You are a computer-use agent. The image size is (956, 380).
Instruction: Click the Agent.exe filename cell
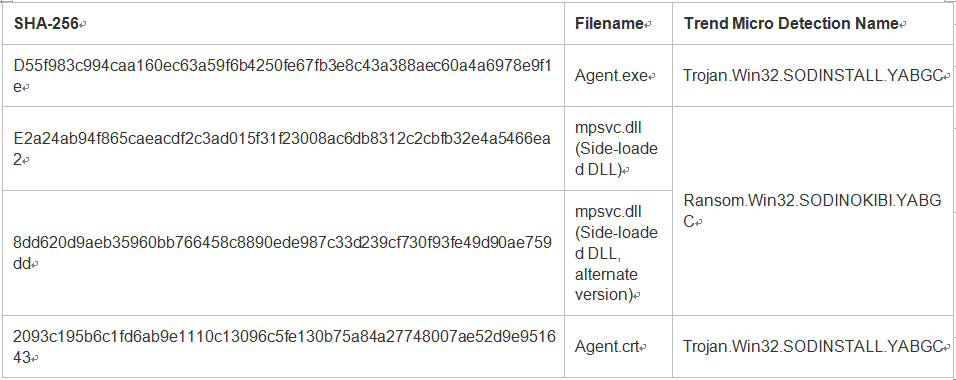618,76
